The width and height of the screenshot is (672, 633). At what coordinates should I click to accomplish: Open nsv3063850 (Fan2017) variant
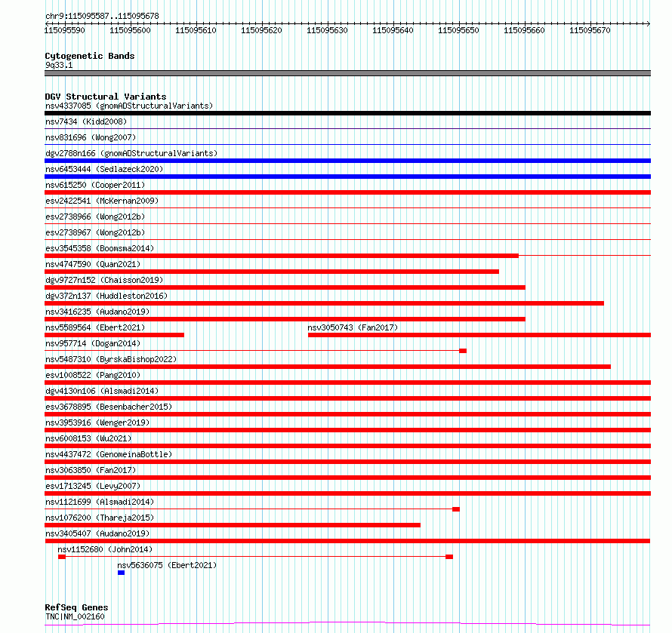[x=91, y=470]
